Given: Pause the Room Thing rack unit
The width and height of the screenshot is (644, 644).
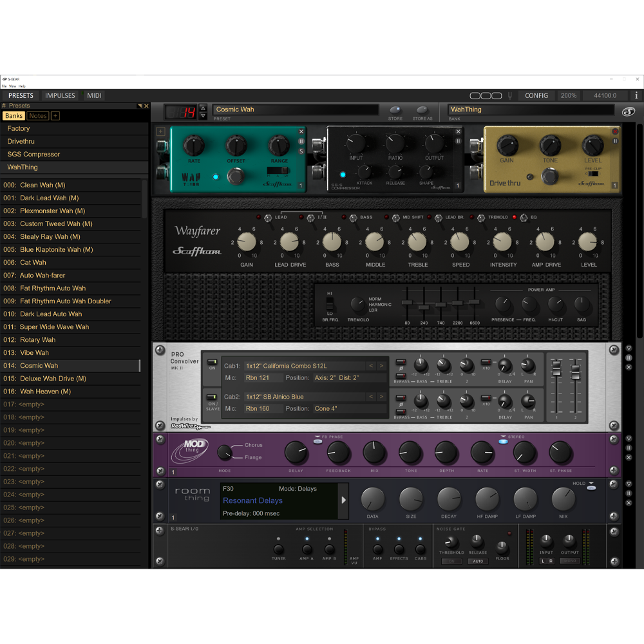Looking at the screenshot, I should point(629,493).
